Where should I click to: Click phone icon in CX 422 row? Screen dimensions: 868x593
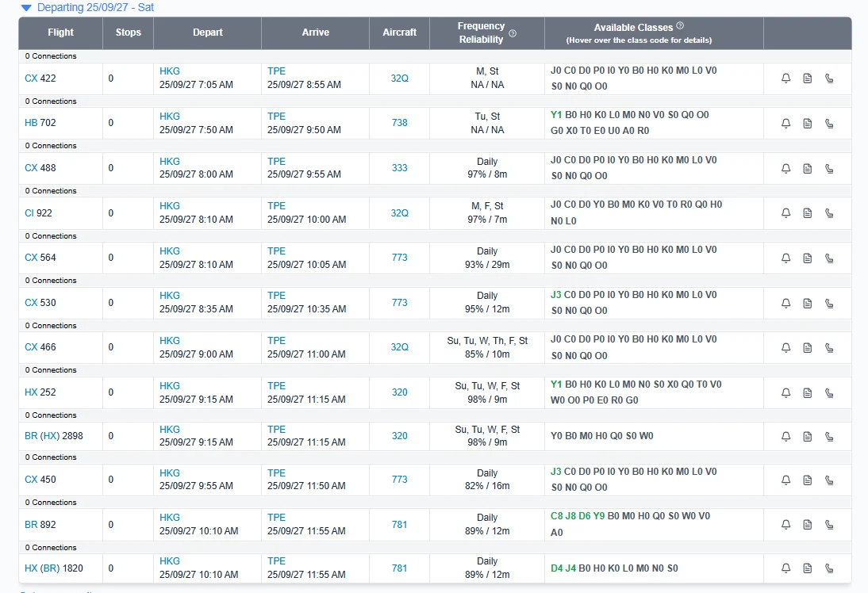828,78
